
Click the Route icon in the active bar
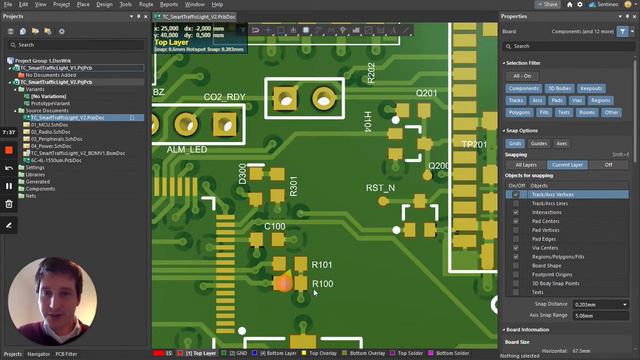(256, 30)
